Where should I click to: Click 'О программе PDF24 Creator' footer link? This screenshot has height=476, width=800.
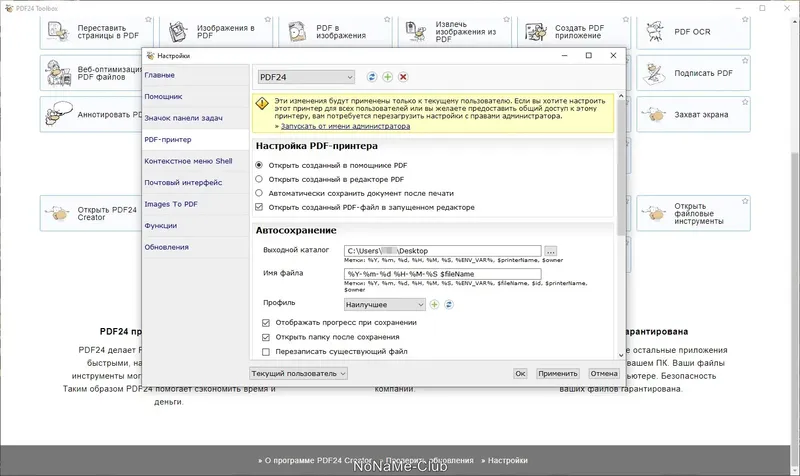[x=318, y=460]
